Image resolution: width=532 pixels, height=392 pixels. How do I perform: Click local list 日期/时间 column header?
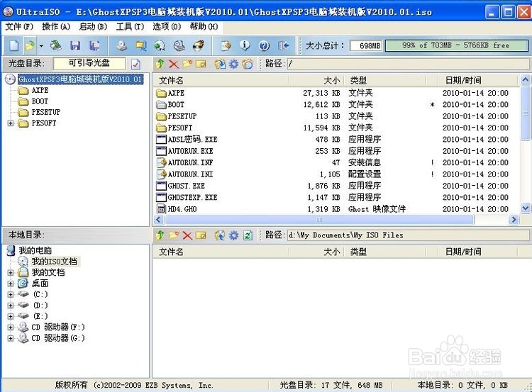click(477, 252)
